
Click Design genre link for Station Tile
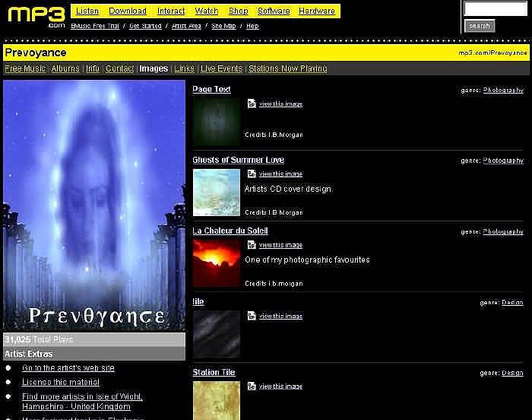[x=512, y=373]
